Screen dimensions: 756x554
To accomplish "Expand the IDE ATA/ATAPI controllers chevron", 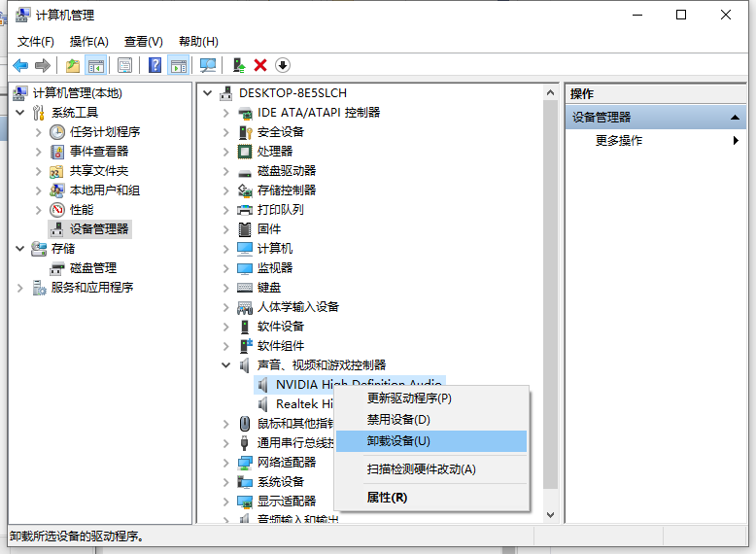I will (x=225, y=113).
